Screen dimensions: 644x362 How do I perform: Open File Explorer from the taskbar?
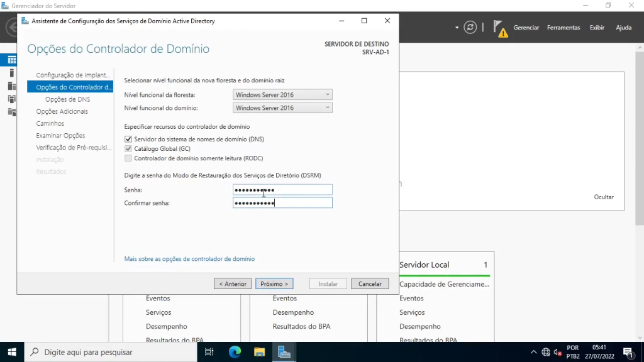click(259, 352)
